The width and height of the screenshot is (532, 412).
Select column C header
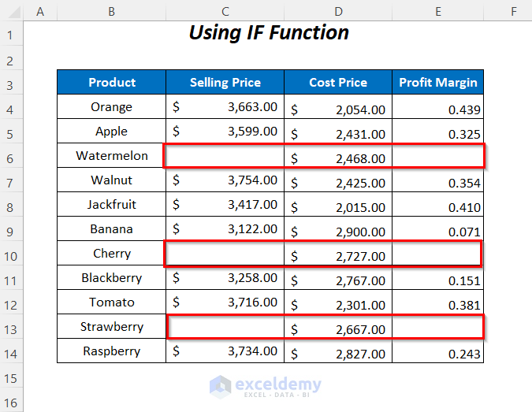point(225,10)
